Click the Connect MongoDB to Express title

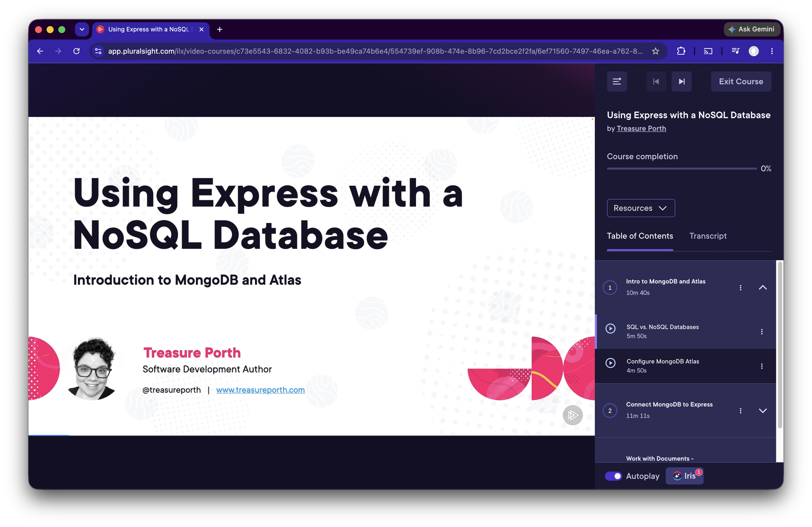coord(669,404)
